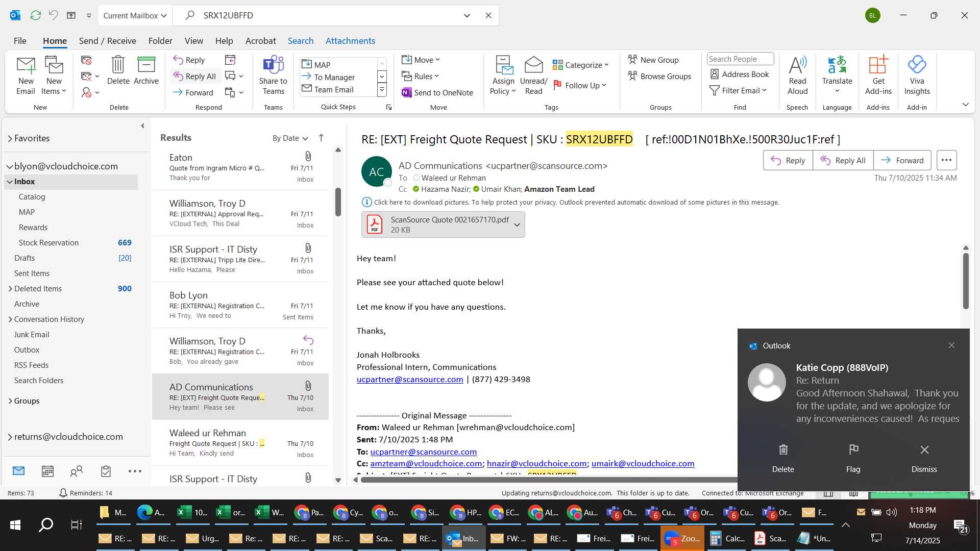Dismiss the Katie Copp Outlook notification

coord(924,458)
